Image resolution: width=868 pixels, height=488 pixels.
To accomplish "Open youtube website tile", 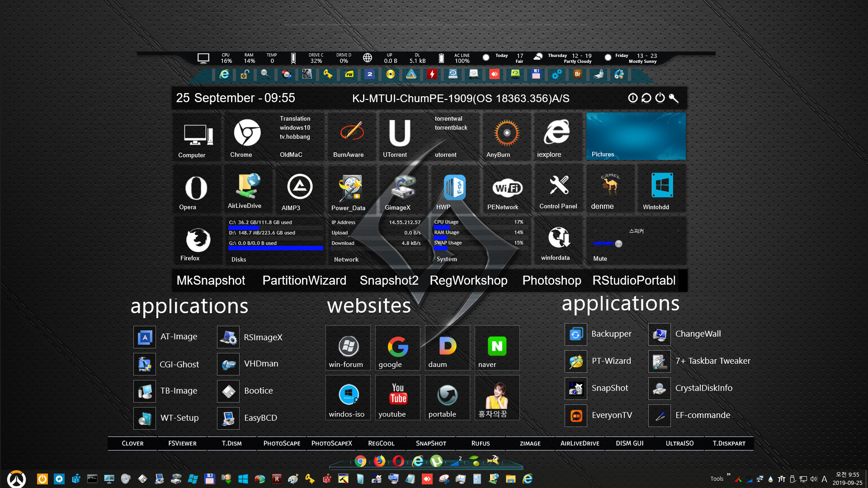I will (x=398, y=398).
